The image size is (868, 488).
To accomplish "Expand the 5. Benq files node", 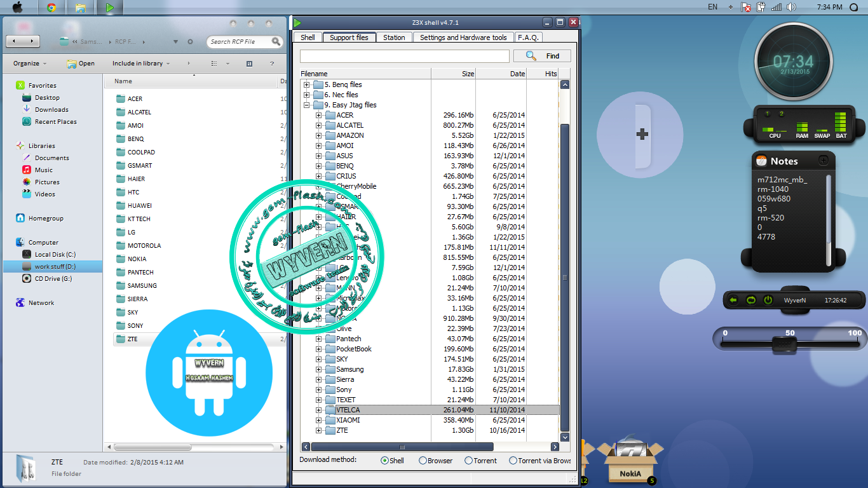I will tap(307, 85).
